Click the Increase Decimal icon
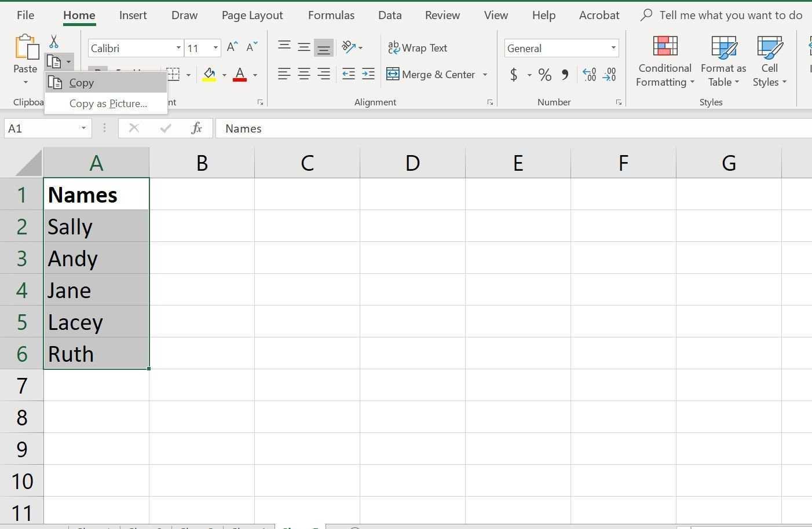The height and width of the screenshot is (529, 812). [x=589, y=75]
